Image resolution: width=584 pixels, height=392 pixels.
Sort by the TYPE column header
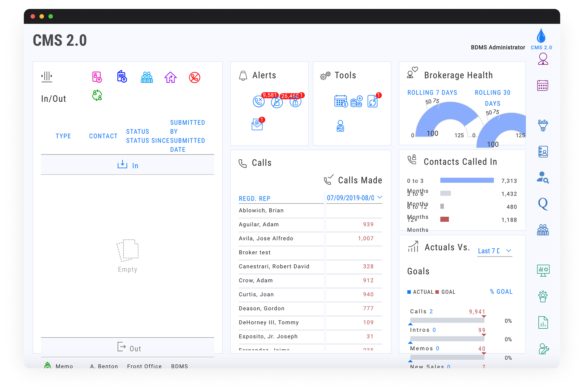(x=63, y=136)
